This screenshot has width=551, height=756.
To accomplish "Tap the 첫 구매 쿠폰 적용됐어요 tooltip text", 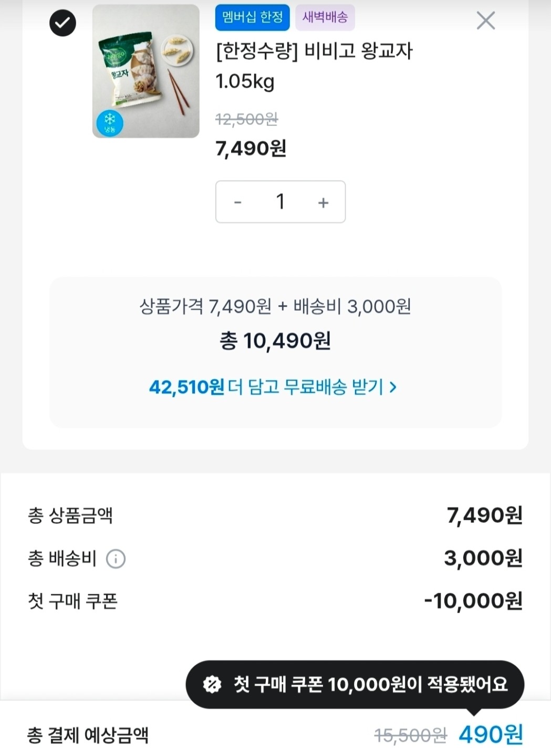I will (x=370, y=684).
